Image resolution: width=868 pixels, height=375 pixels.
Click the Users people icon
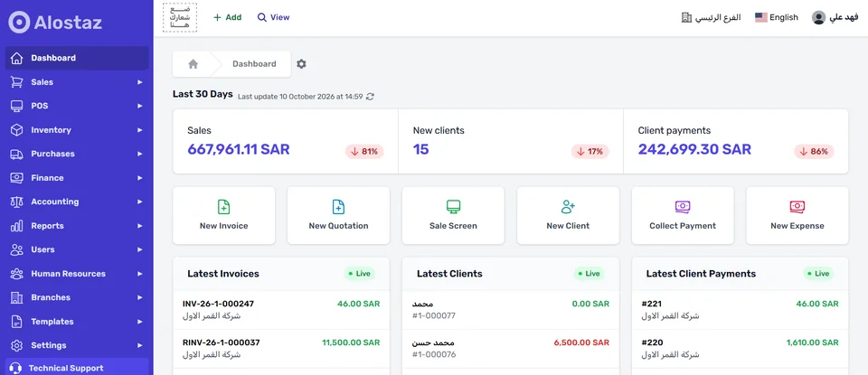[16, 249]
